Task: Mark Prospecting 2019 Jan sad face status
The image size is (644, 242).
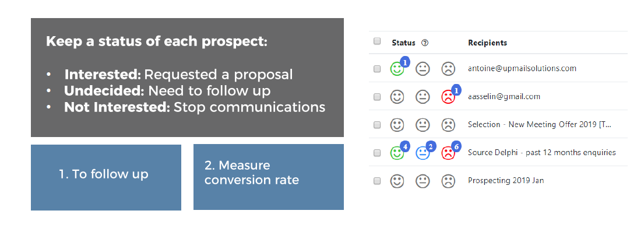Action: 448,181
